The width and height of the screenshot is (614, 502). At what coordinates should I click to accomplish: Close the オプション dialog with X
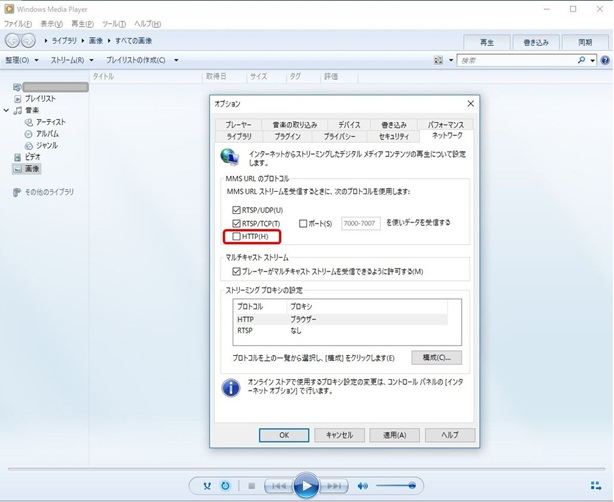coord(471,103)
